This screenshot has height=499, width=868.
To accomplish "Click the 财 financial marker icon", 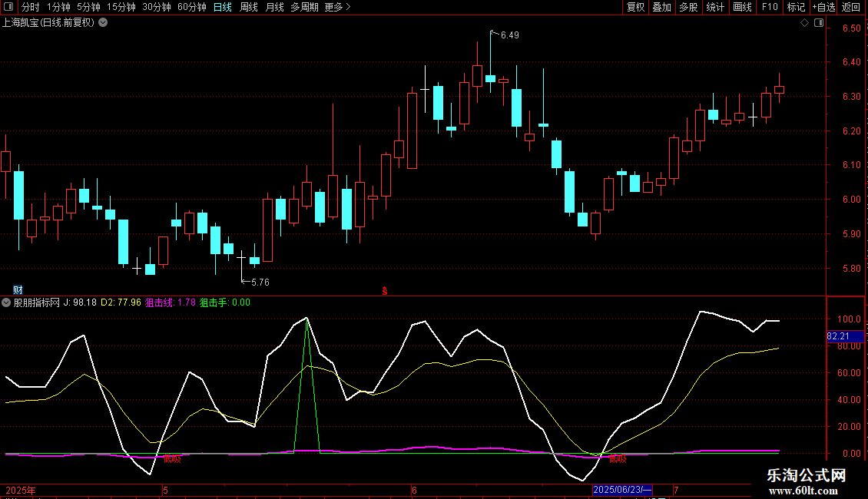I will pyautogui.click(x=18, y=290).
